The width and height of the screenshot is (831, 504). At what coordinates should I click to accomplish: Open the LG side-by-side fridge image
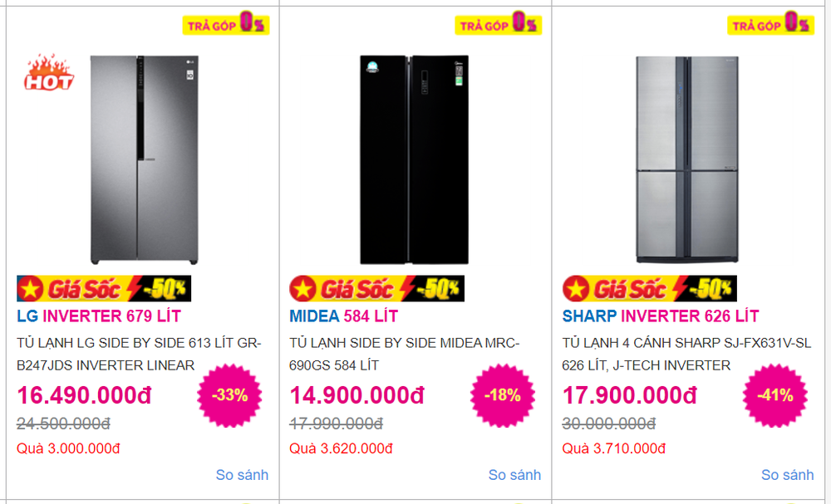click(145, 159)
